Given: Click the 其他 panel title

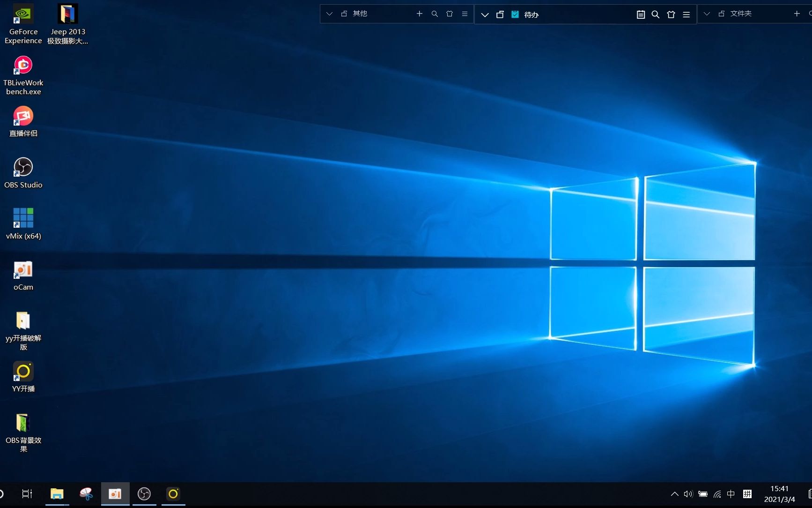Looking at the screenshot, I should [x=360, y=14].
